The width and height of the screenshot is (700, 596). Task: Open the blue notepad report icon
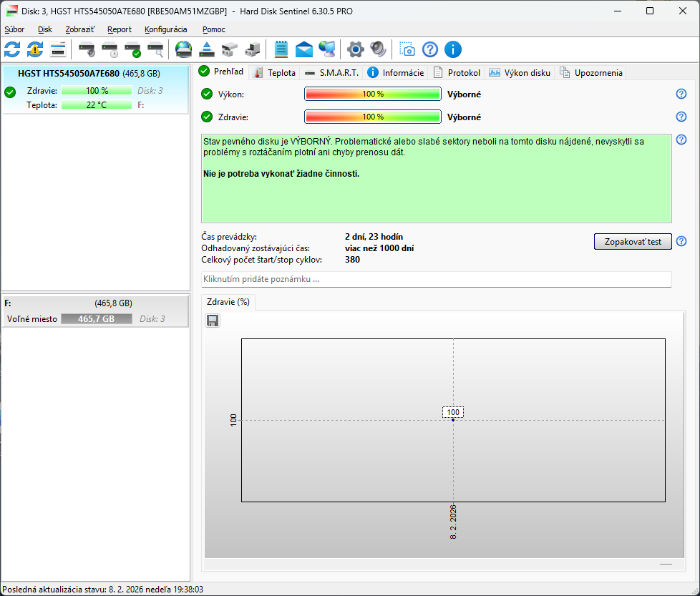pos(281,49)
